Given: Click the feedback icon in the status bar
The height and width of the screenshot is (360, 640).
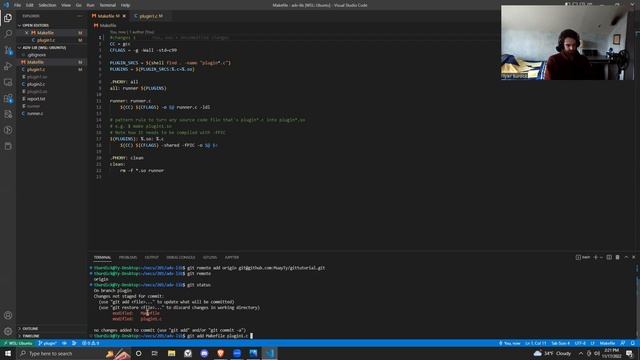Looking at the screenshot, I should [622, 343].
